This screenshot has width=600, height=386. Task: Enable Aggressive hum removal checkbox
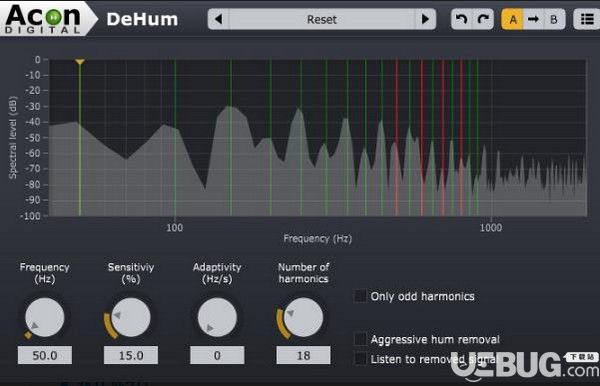tap(360, 339)
